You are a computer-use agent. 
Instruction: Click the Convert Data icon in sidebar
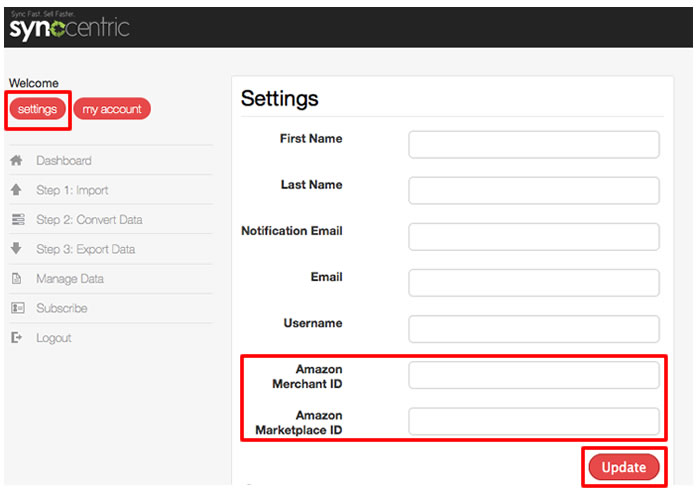tap(18, 219)
